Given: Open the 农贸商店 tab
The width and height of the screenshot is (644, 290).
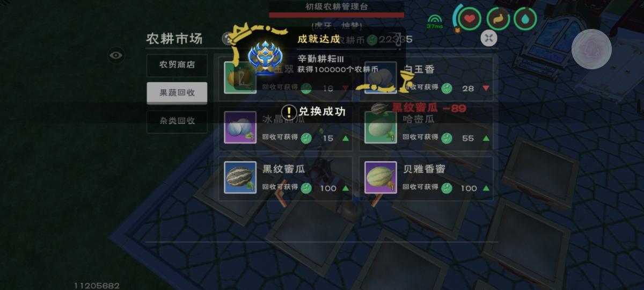Looking at the screenshot, I should click(177, 65).
